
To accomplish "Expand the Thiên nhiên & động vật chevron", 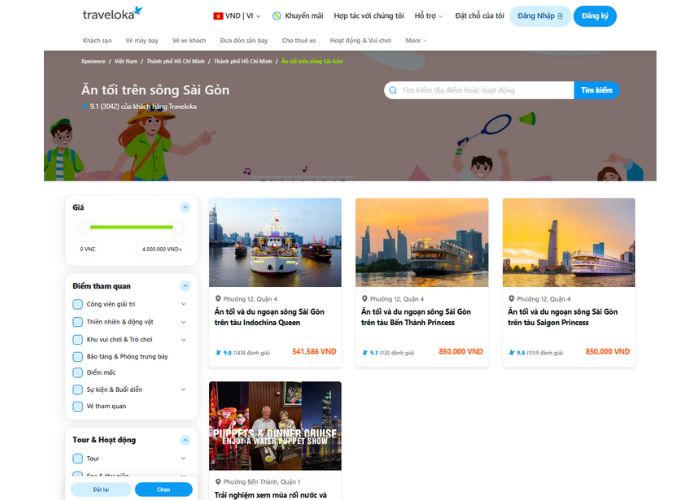I will click(183, 322).
